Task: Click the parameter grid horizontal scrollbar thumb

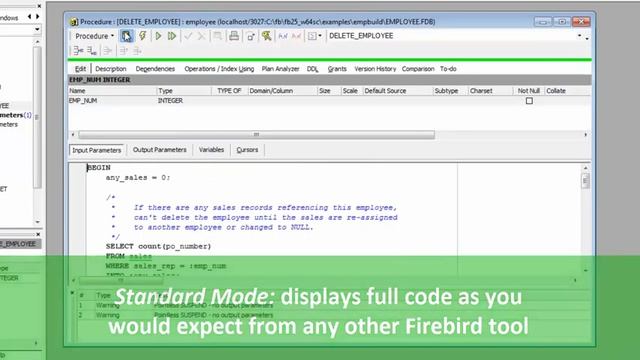Action: pyautogui.click(x=256, y=134)
